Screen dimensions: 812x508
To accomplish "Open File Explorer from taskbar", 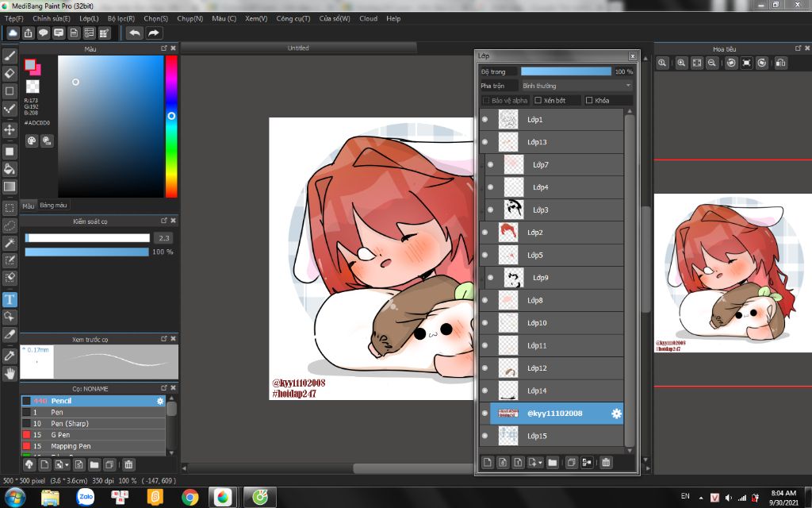I will click(50, 498).
